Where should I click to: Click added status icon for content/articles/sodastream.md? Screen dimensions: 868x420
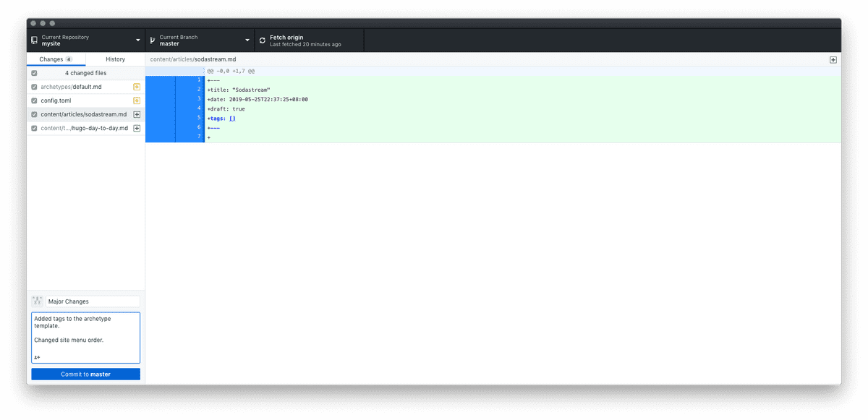coord(137,114)
